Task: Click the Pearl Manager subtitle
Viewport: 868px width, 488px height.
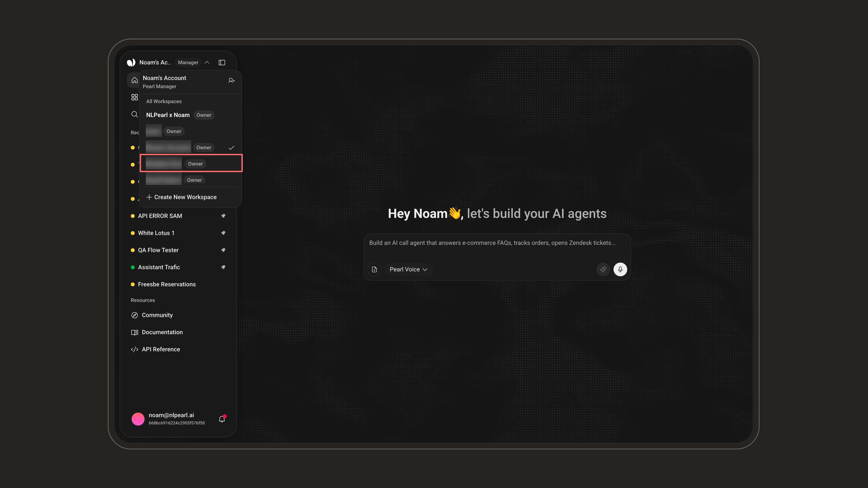Action: [159, 87]
